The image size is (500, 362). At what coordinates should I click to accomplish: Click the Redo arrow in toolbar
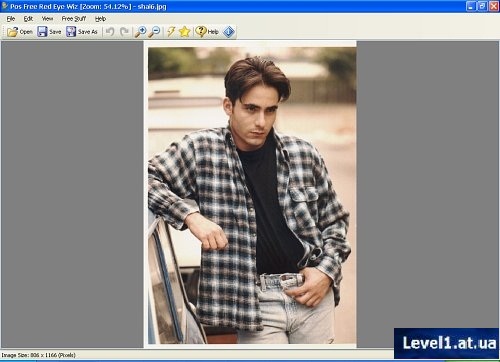(x=124, y=32)
